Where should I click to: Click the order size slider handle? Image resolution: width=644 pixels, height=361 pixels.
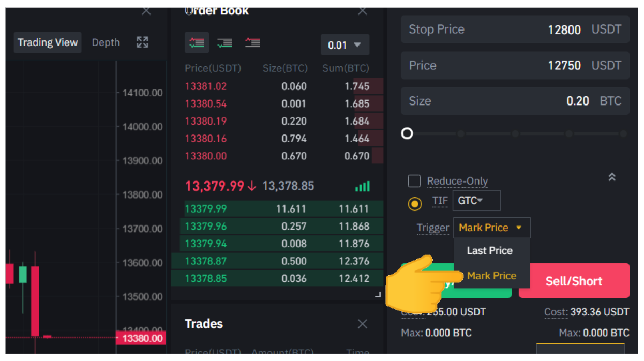(407, 134)
